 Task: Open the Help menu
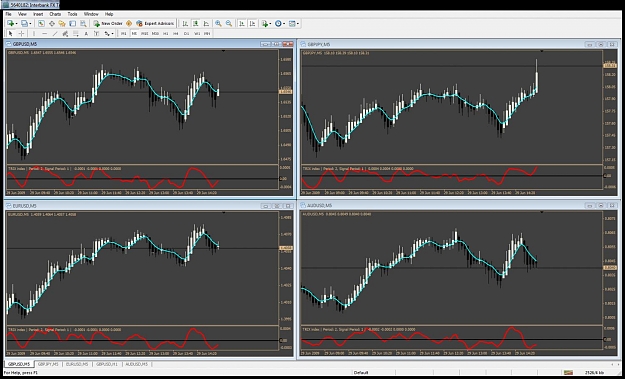point(109,14)
